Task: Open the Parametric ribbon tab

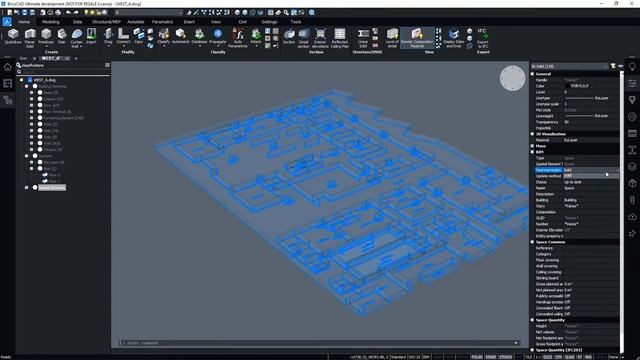Action: [x=162, y=22]
